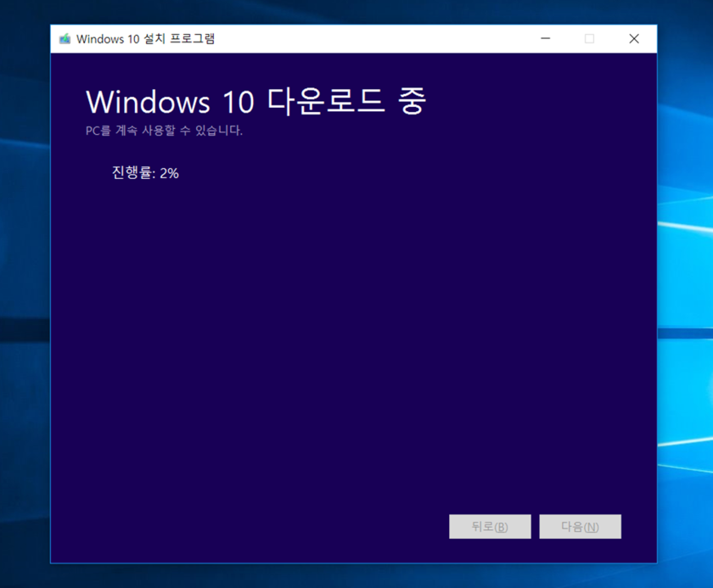Click the disabled maximize button in title bar

point(589,39)
